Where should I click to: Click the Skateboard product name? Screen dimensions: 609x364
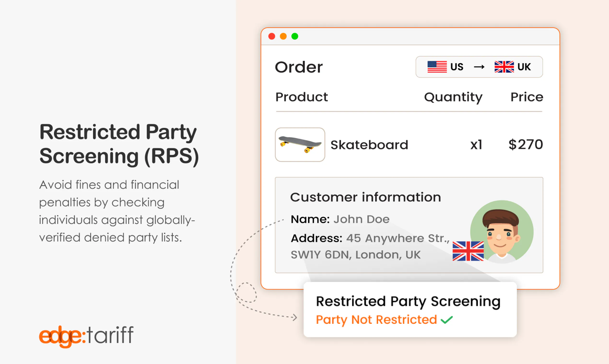(369, 145)
